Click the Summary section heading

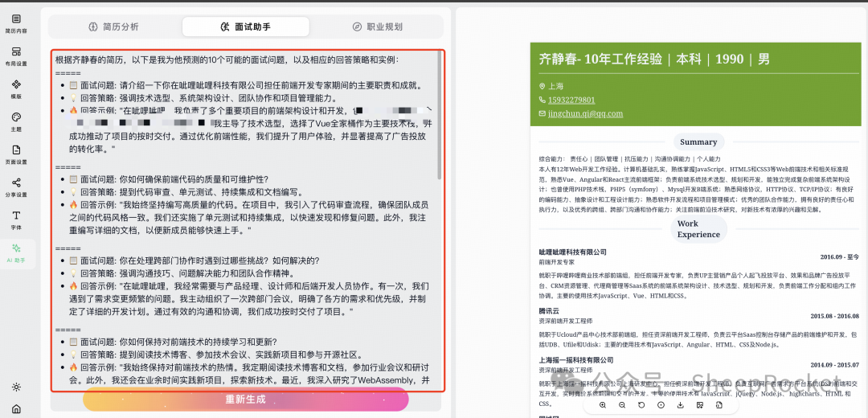(x=698, y=141)
